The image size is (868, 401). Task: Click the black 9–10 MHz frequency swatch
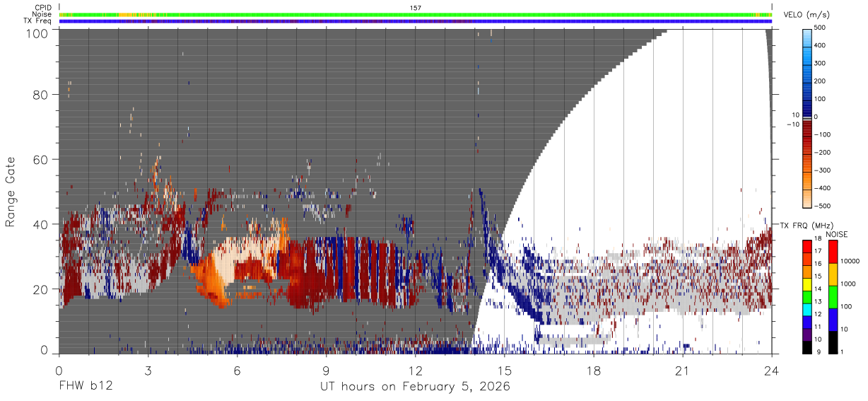click(x=807, y=347)
